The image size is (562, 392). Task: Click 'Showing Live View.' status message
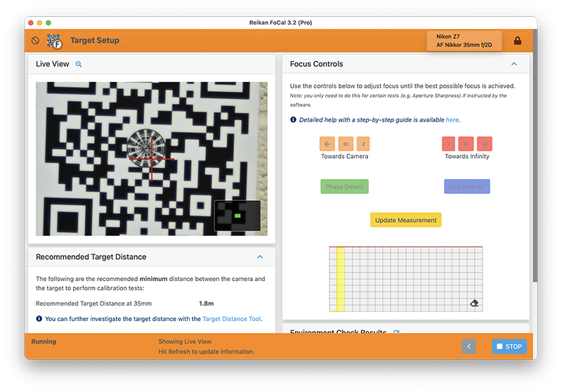point(185,341)
